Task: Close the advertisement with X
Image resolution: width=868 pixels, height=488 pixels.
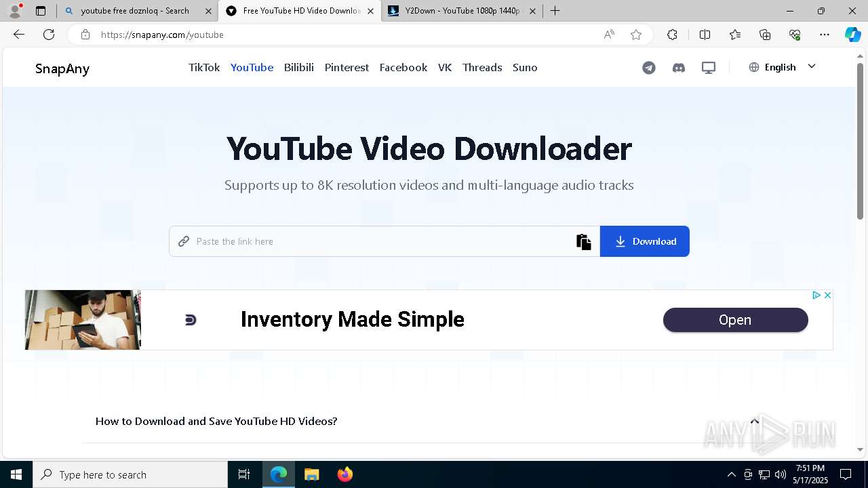Action: [827, 295]
